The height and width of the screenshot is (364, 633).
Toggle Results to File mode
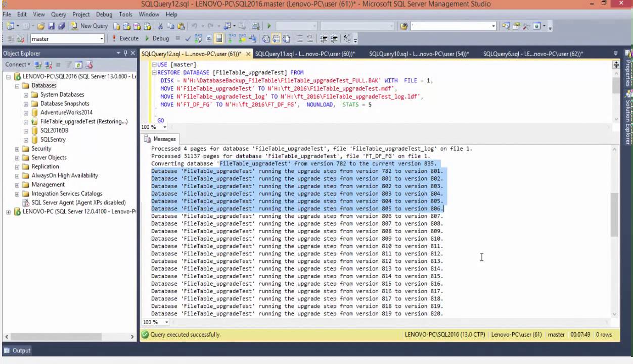coord(287,38)
